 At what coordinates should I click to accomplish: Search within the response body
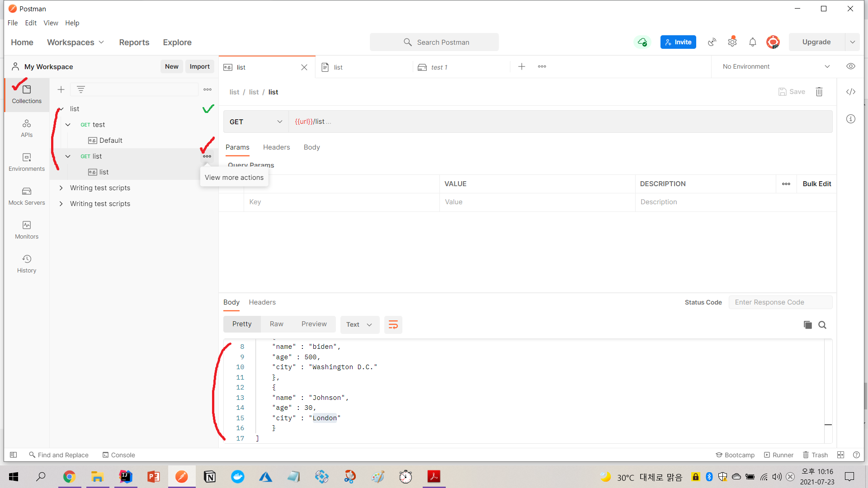click(x=822, y=325)
